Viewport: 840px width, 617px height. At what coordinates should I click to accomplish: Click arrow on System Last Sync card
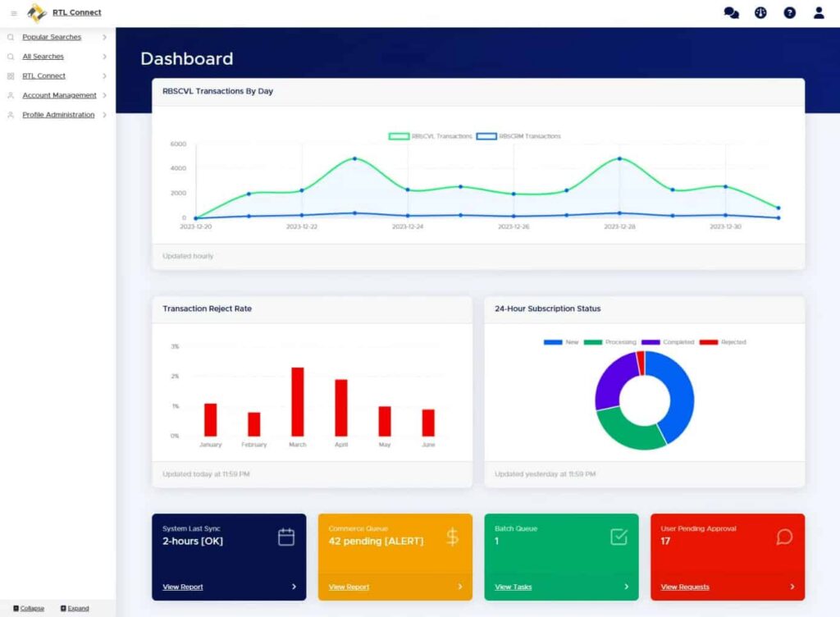point(294,587)
